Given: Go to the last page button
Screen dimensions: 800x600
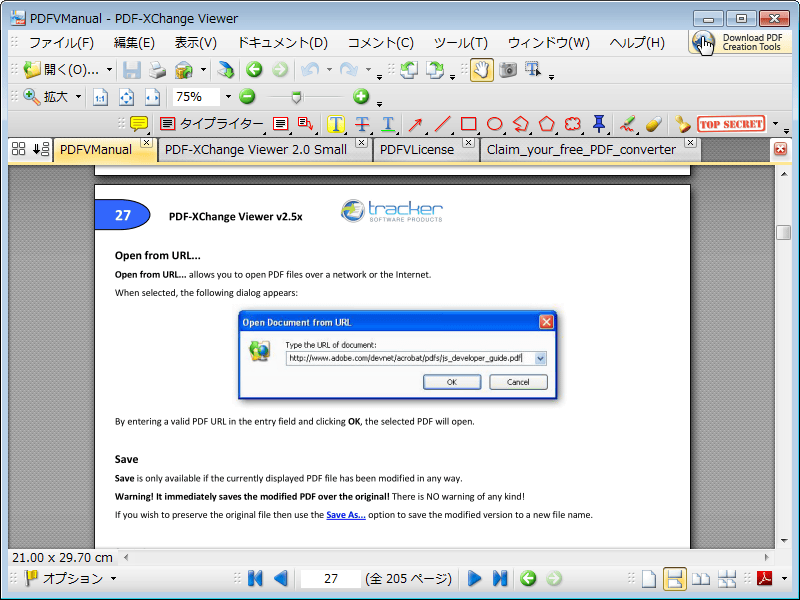Looking at the screenshot, I should [x=500, y=578].
